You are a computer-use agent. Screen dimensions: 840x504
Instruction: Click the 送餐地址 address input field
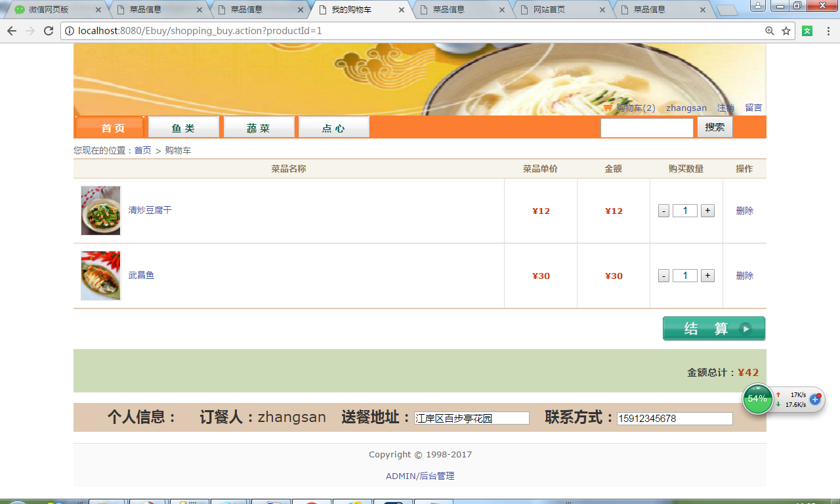472,418
